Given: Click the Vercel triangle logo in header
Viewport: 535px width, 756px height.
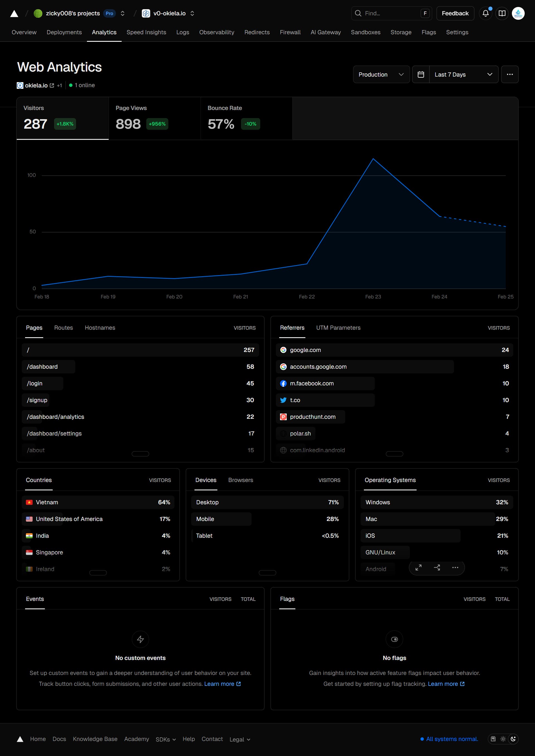Looking at the screenshot, I should tap(14, 13).
